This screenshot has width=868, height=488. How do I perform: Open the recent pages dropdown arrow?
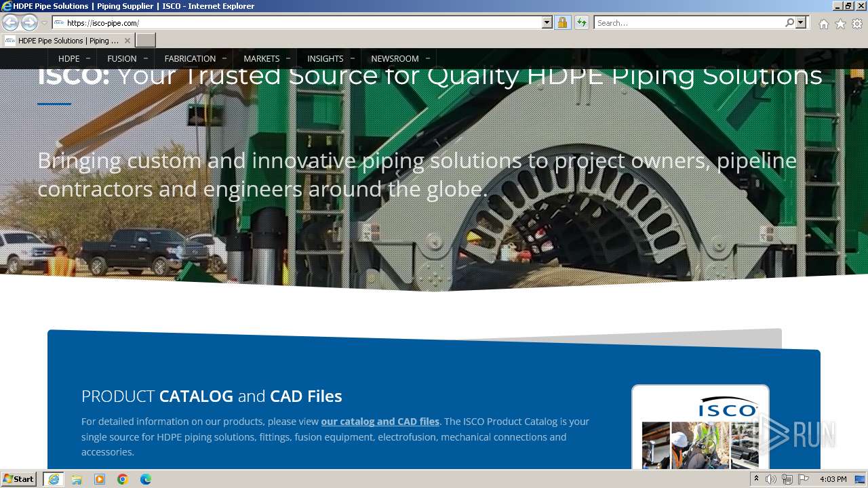(x=44, y=23)
